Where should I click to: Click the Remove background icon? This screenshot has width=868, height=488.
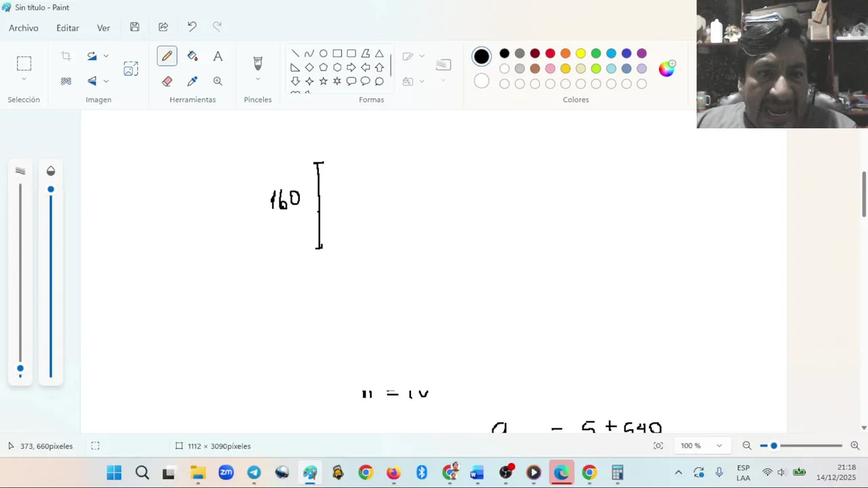pyautogui.click(x=66, y=81)
